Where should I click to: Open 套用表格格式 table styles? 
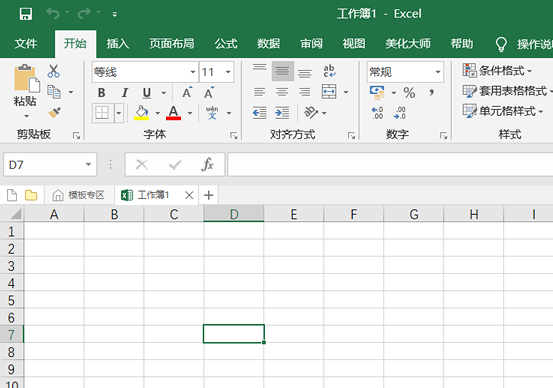(x=508, y=91)
